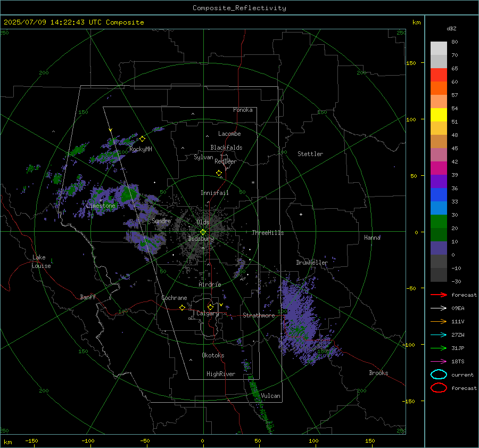Click the Sylvan town label

click(203, 157)
